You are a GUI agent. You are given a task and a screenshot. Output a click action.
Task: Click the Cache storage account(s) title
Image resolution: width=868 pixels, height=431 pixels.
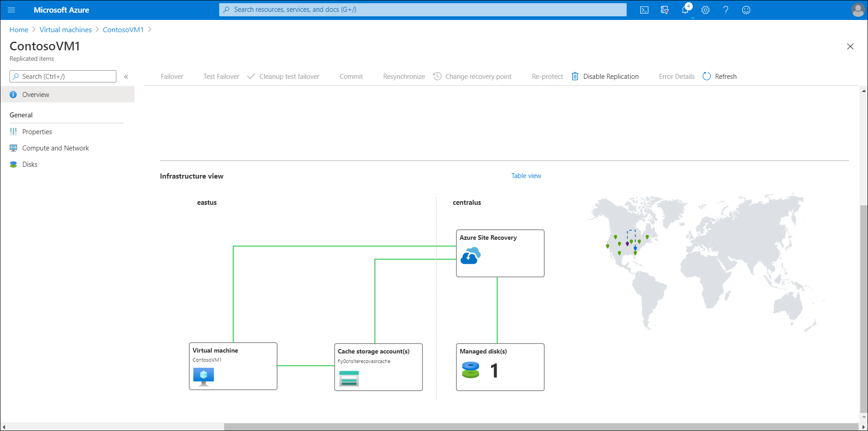[x=374, y=351]
